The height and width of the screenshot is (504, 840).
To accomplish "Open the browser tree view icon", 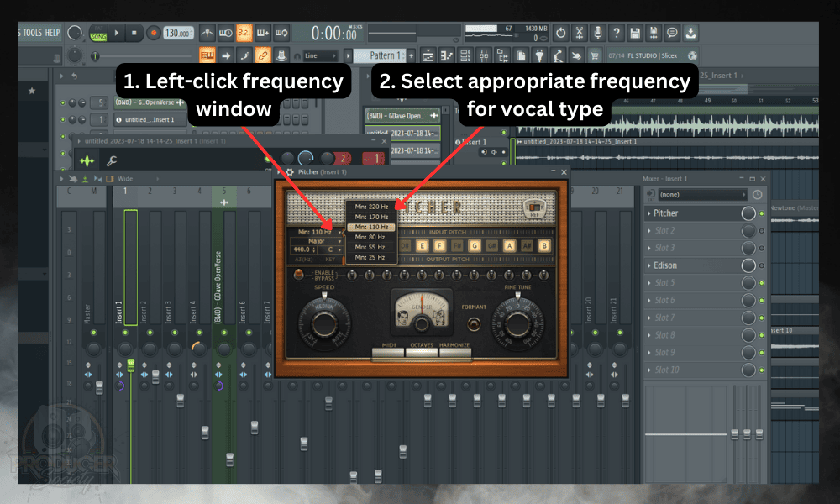I will point(502,55).
